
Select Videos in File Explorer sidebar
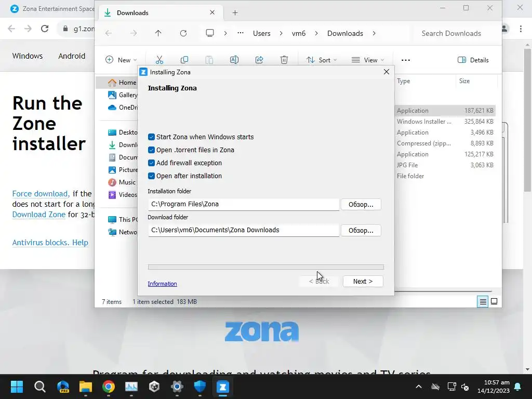point(123,195)
